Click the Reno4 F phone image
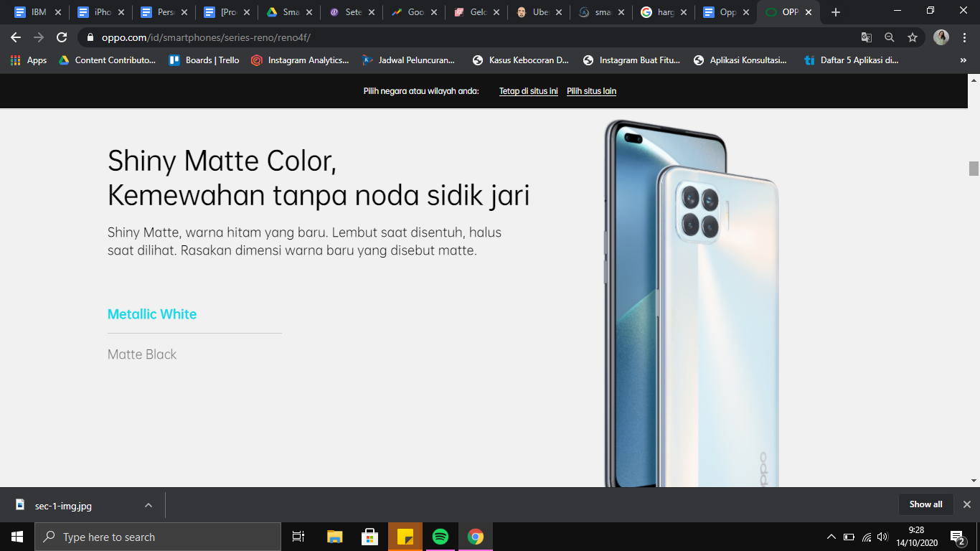Screen dimensions: 980x551 pyautogui.click(x=692, y=303)
